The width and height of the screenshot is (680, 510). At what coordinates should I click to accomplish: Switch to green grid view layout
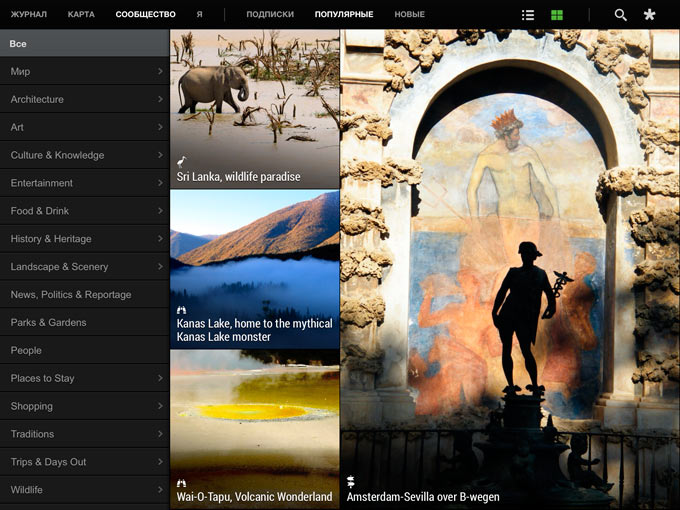tap(557, 15)
